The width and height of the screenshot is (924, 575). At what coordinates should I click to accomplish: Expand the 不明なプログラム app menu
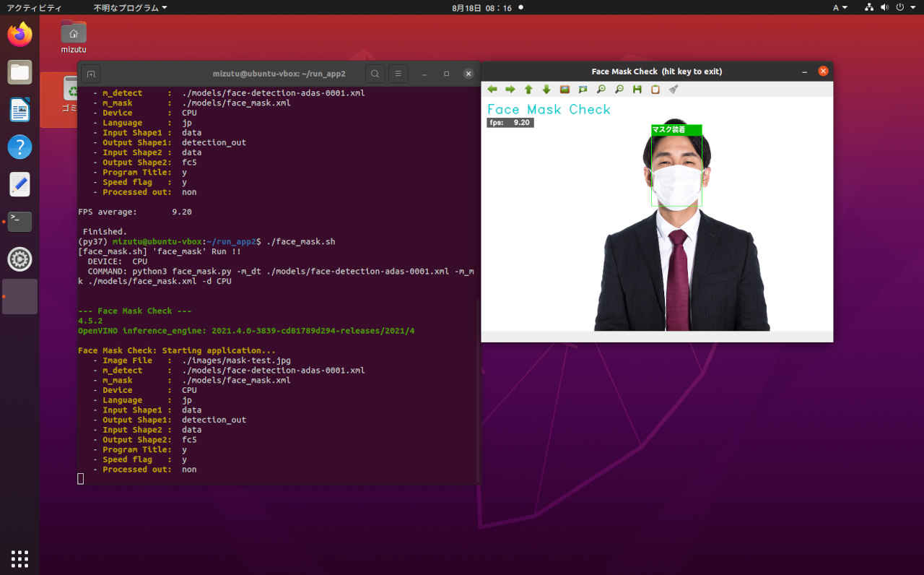[130, 7]
